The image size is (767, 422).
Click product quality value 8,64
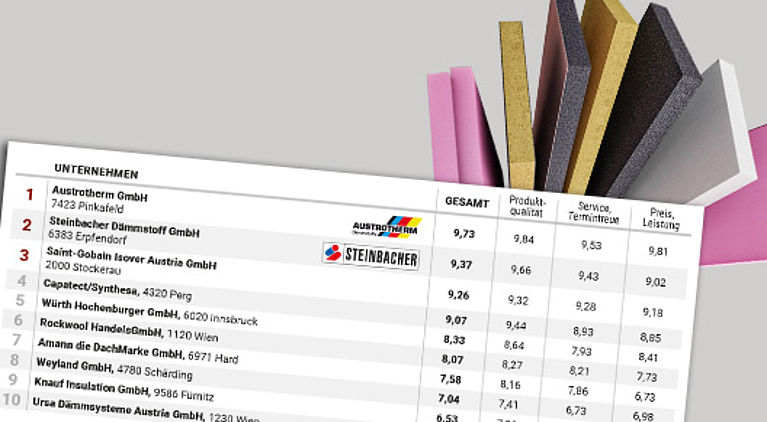coord(514,345)
